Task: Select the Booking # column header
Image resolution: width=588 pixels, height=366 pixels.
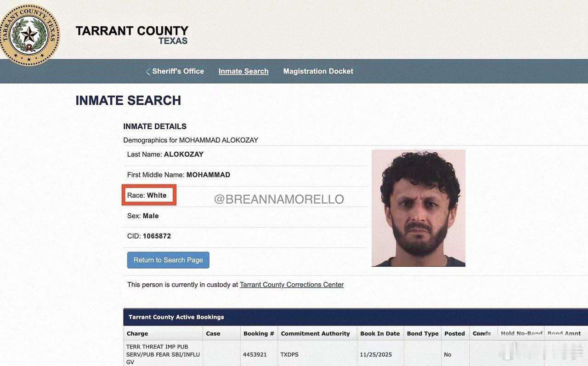Action: (x=259, y=333)
